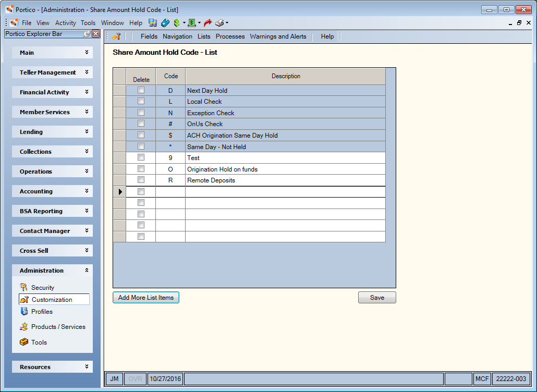This screenshot has height=392, width=537.
Task: Click the red arrow toolbar icon
Action: pos(208,23)
